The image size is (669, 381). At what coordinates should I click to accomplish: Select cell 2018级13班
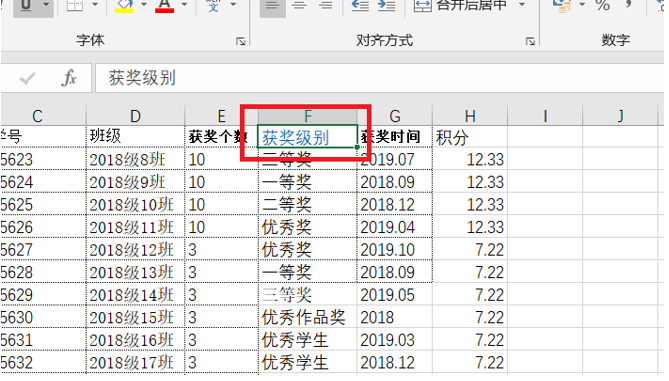coord(135,272)
